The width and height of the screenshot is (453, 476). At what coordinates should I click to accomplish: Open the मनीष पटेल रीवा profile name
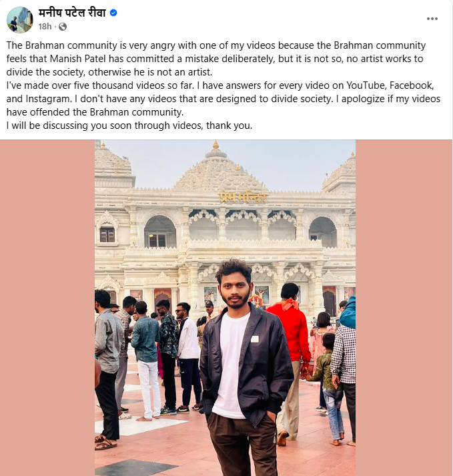72,13
